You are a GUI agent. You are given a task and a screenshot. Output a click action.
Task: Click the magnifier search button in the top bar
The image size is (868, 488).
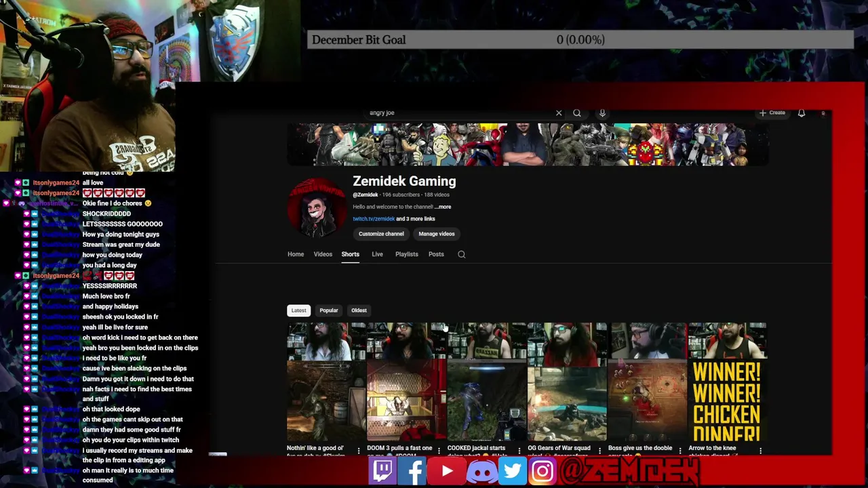[x=577, y=113]
